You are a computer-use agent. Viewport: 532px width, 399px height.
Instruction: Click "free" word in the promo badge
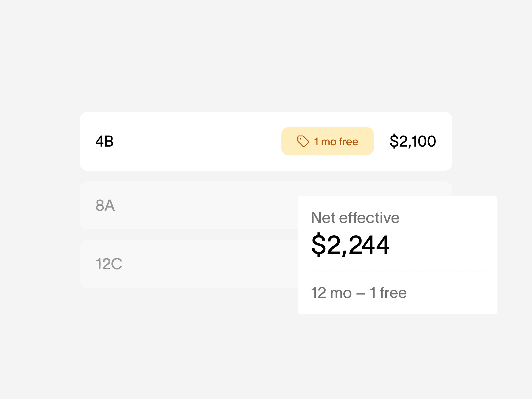pos(349,141)
